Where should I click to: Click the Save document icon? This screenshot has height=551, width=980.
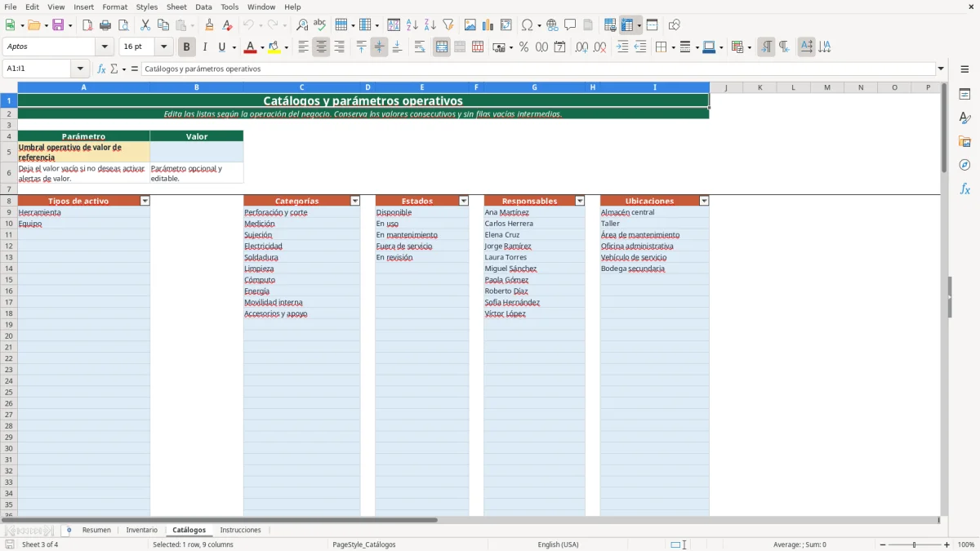pos(58,25)
